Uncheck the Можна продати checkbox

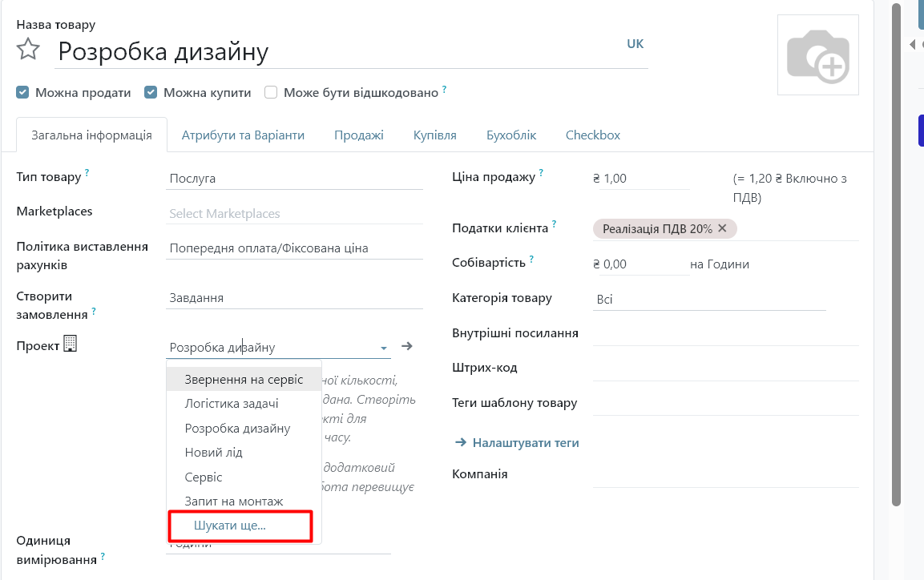click(22, 92)
